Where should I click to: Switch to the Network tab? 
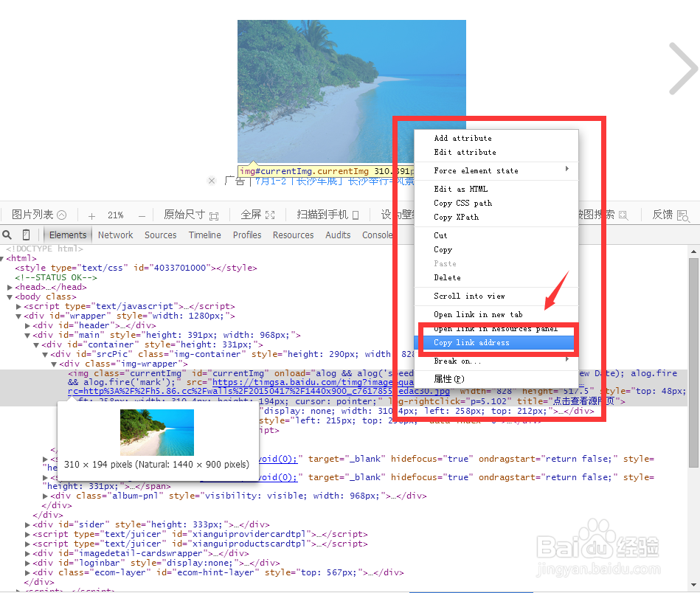tap(116, 235)
